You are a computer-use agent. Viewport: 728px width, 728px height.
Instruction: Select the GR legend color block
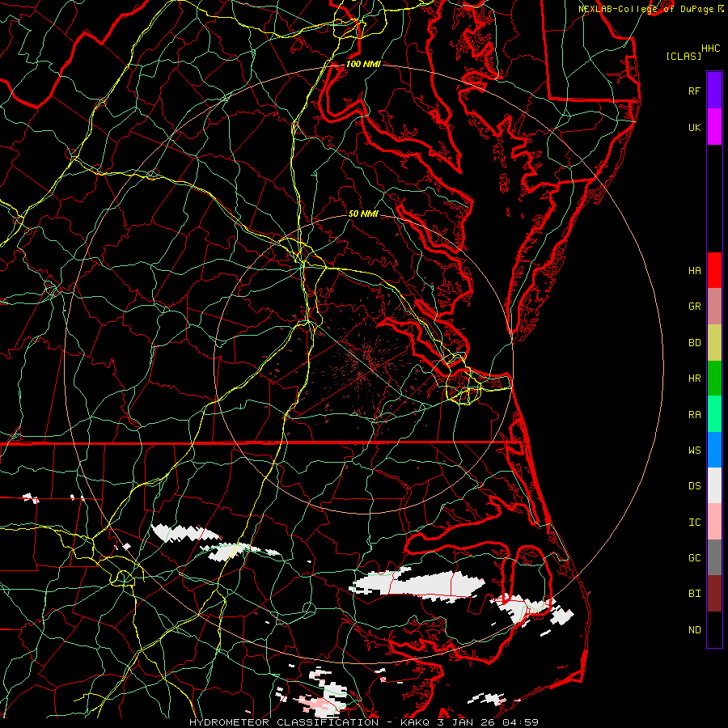tap(714, 306)
